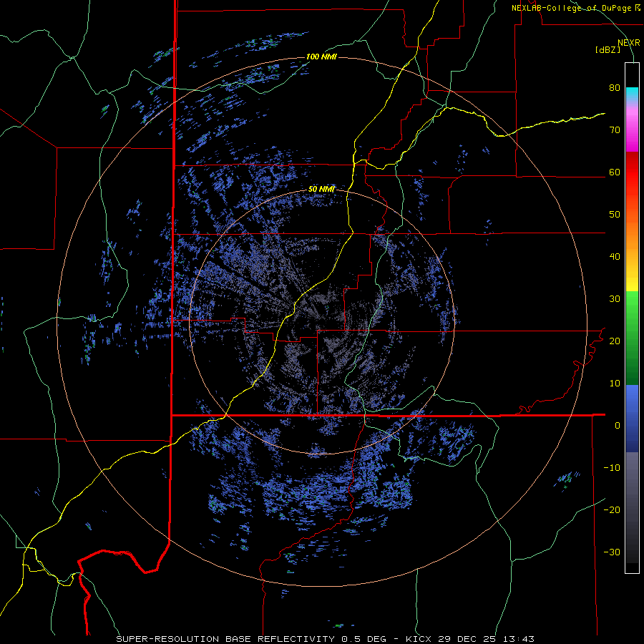This screenshot has width=644, height=644.
Task: Click the 30 value on the dBZ scale
Action: click(615, 299)
